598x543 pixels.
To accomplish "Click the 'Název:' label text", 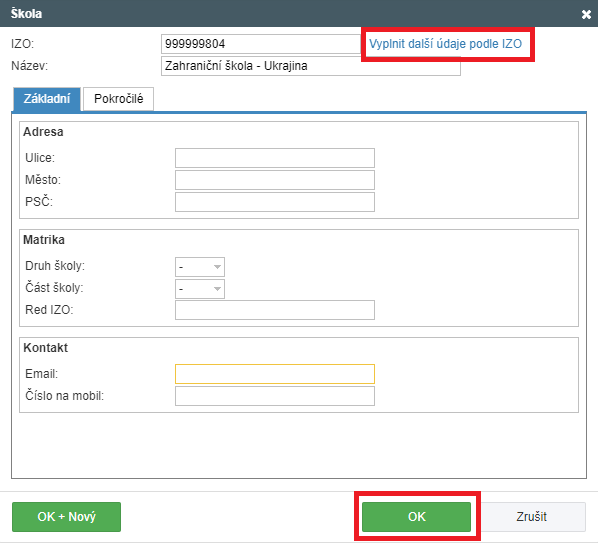I will tap(29, 66).
